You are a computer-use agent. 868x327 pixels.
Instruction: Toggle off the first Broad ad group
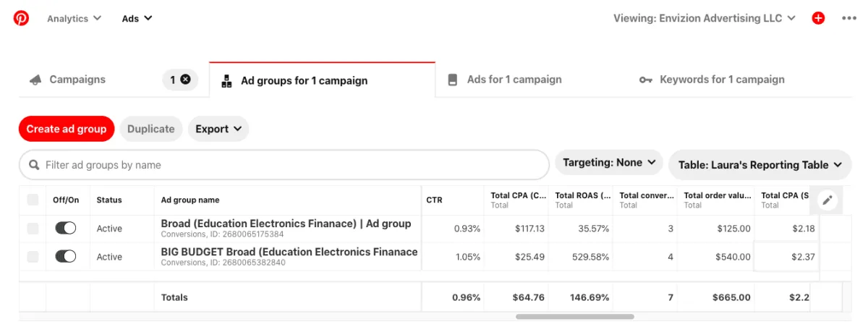(x=66, y=229)
